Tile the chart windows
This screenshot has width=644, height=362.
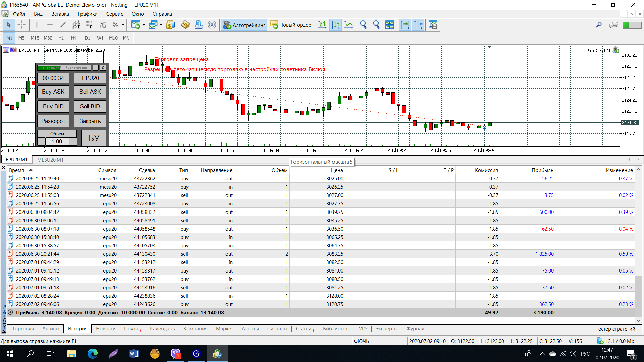(x=389, y=25)
